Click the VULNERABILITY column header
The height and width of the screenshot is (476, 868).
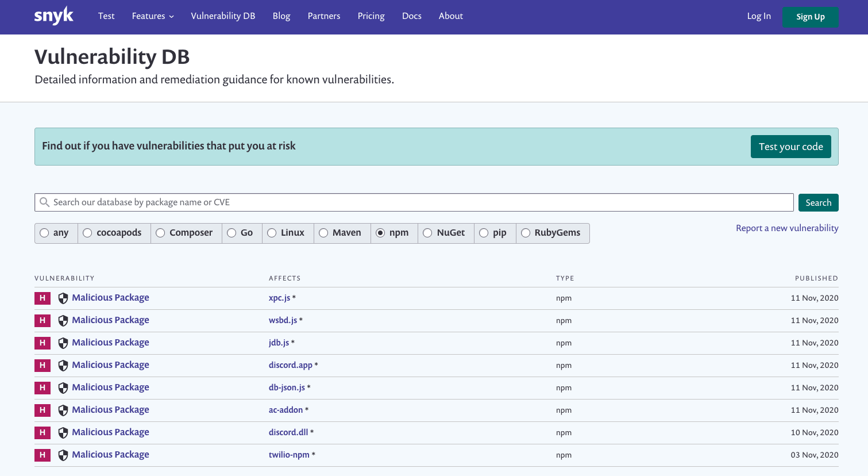coord(64,278)
